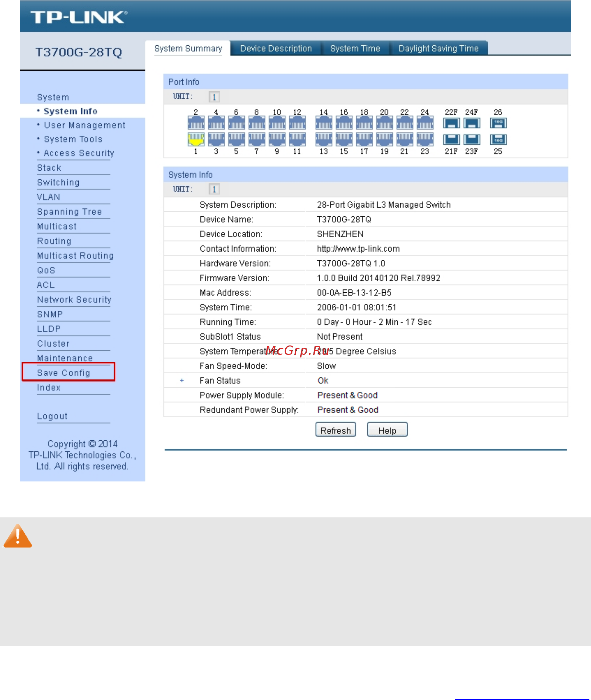Open Device Description tab
This screenshot has height=700, width=591.
tap(276, 49)
